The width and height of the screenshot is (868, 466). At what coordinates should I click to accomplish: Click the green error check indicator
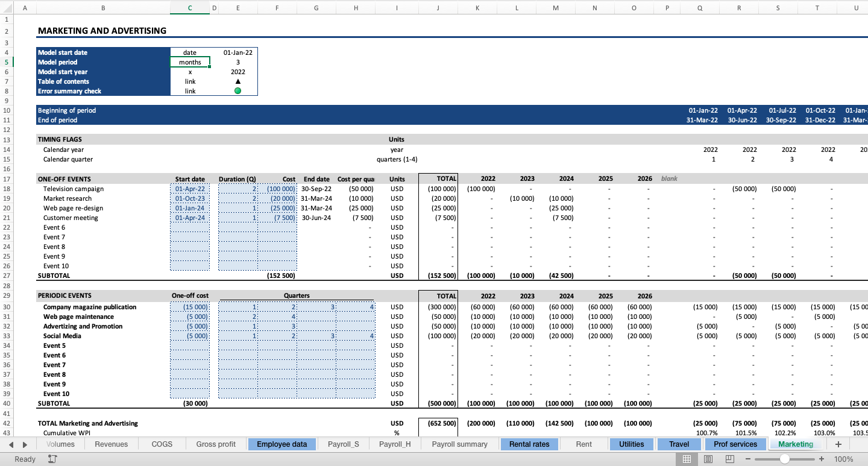coord(237,91)
